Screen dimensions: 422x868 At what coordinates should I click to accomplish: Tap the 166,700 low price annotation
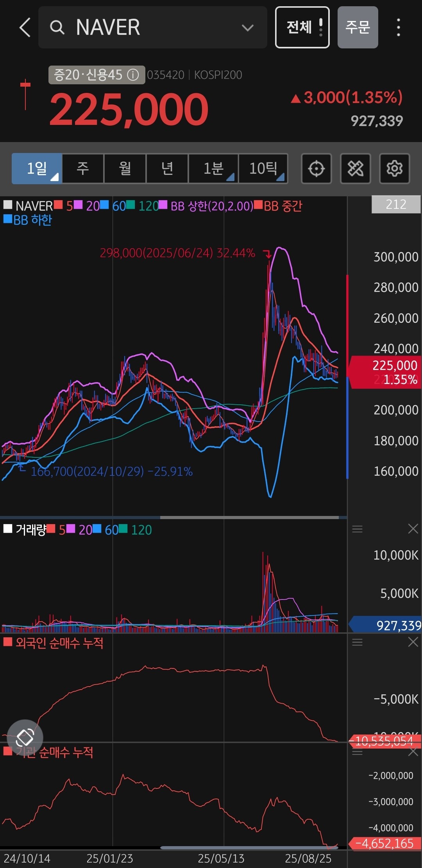point(112,471)
